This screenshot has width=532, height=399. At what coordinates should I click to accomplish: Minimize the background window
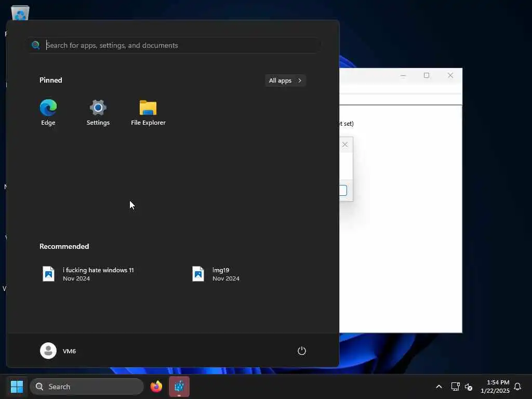[403, 75]
